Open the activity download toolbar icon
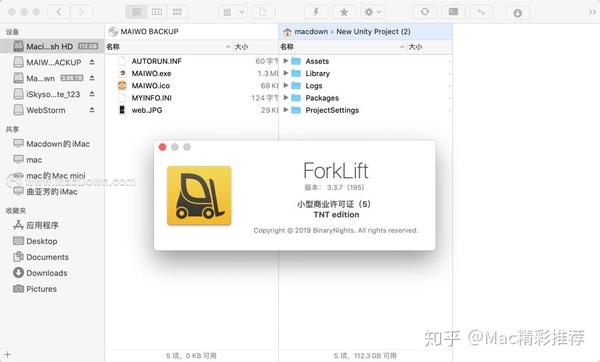600x362 pixels. coord(518,13)
